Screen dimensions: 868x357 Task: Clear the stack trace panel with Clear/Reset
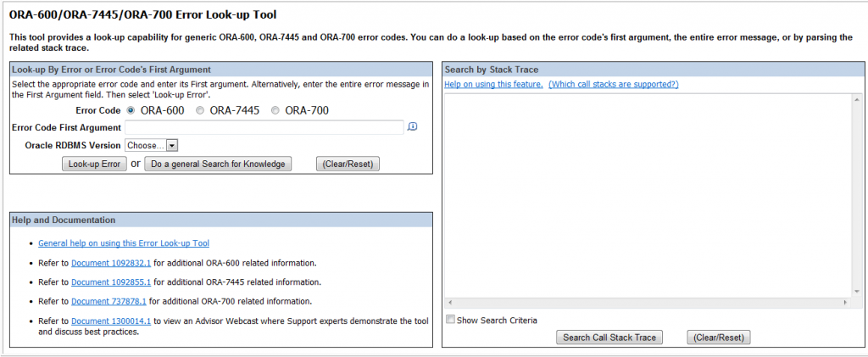tap(719, 337)
